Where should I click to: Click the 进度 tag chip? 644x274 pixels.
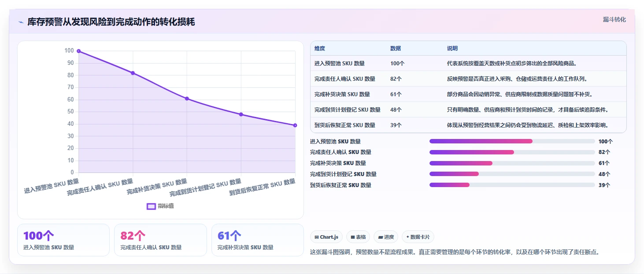386,237
